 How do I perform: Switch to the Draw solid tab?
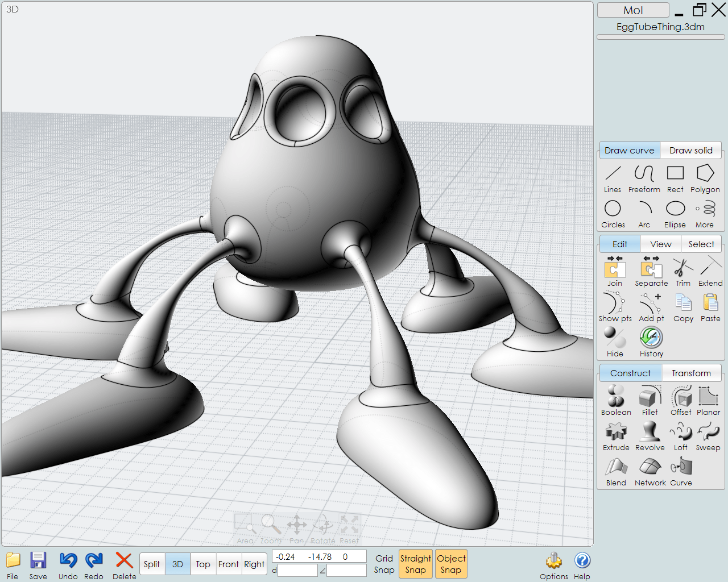(x=690, y=150)
